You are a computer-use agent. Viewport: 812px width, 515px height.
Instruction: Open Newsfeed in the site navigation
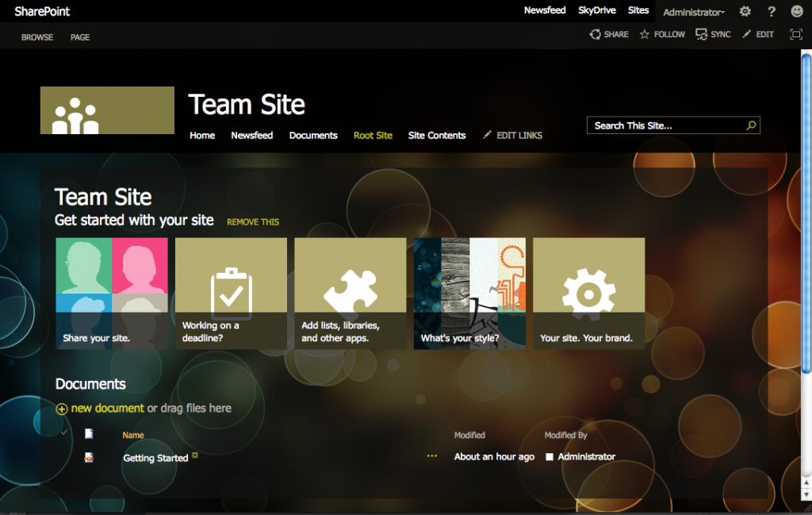tap(252, 135)
